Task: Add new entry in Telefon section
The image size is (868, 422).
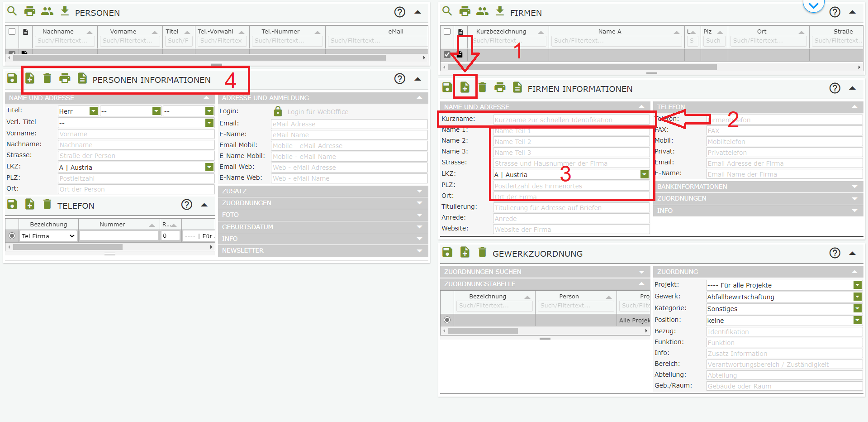Action: coord(30,204)
